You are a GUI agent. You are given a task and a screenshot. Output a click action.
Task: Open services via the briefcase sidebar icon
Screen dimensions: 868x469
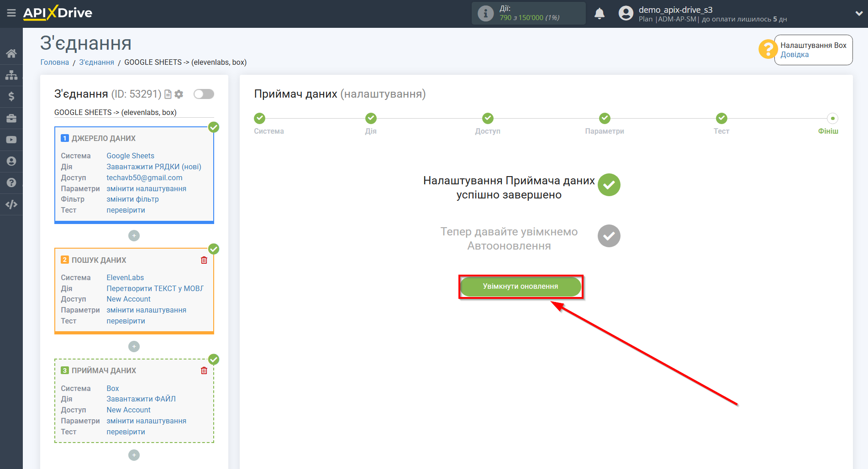coord(11,118)
